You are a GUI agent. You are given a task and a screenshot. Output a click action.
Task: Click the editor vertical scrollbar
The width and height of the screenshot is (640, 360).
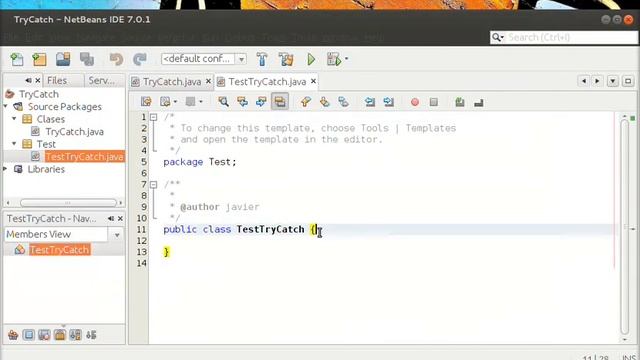[624, 227]
